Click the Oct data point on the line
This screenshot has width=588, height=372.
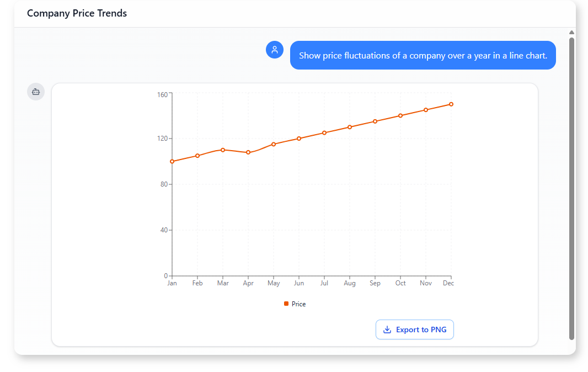point(400,115)
